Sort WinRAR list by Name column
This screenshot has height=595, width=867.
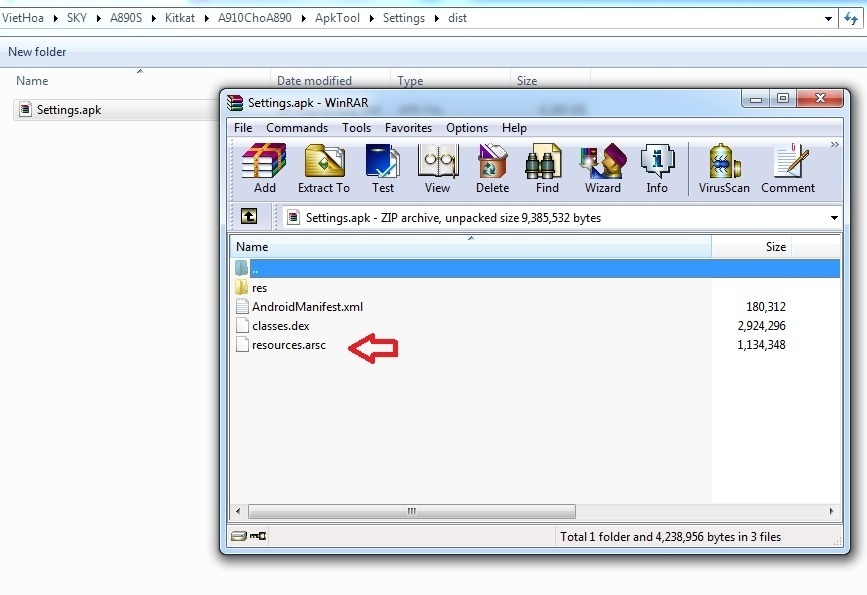click(470, 247)
